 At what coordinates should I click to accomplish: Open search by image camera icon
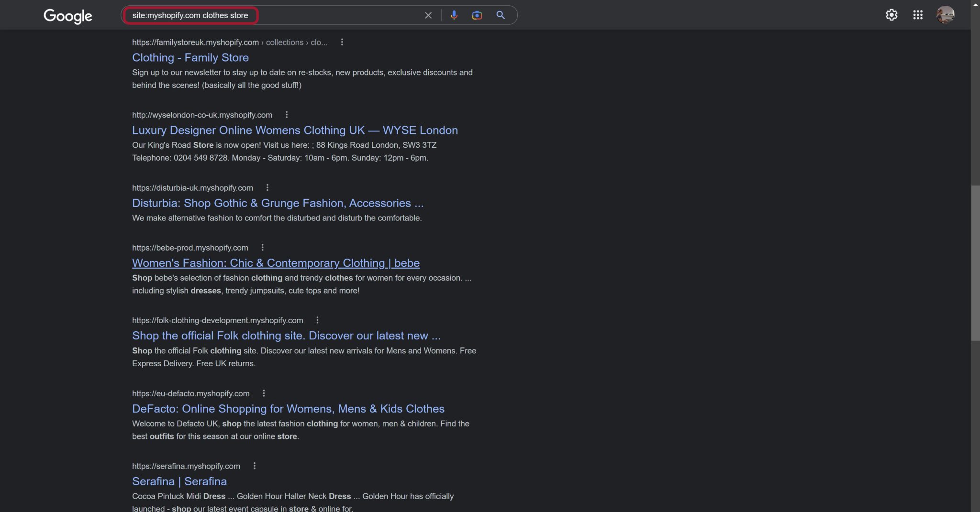[x=477, y=15]
